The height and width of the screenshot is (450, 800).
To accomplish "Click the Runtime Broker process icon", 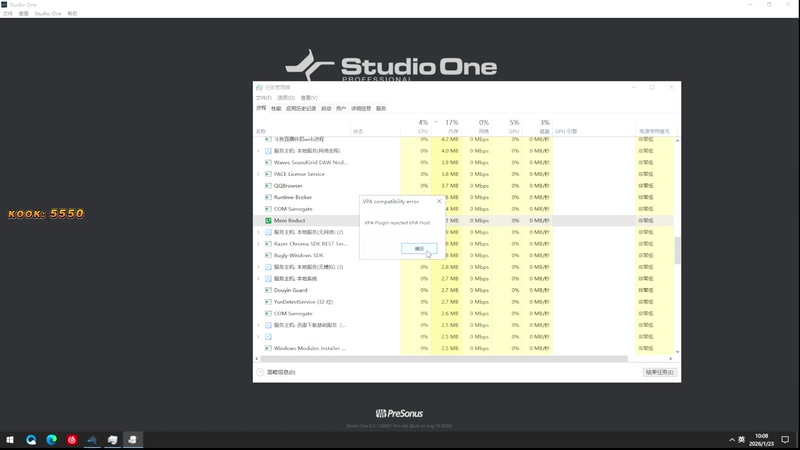I will tap(268, 197).
